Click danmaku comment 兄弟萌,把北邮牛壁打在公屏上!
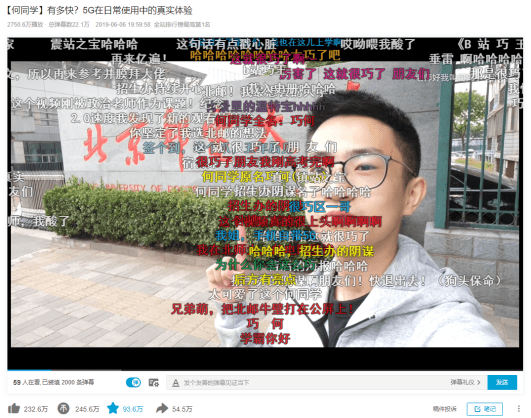The height and width of the screenshot is (418, 531). click(x=262, y=309)
